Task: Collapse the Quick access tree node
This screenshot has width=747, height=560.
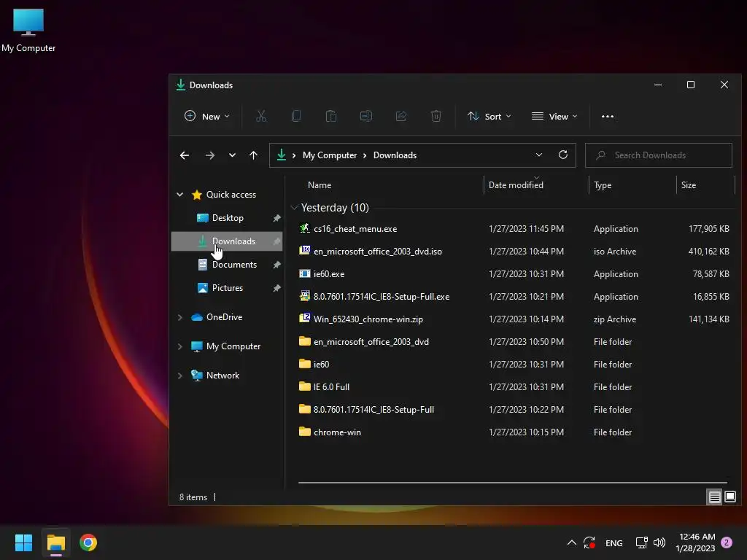Action: click(x=180, y=194)
